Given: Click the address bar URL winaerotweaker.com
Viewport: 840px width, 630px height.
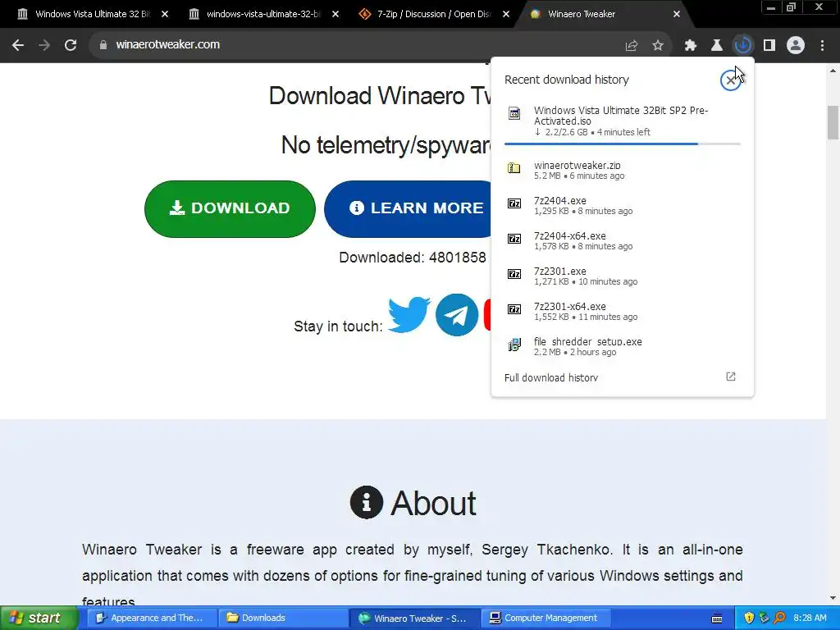Looking at the screenshot, I should tap(167, 44).
